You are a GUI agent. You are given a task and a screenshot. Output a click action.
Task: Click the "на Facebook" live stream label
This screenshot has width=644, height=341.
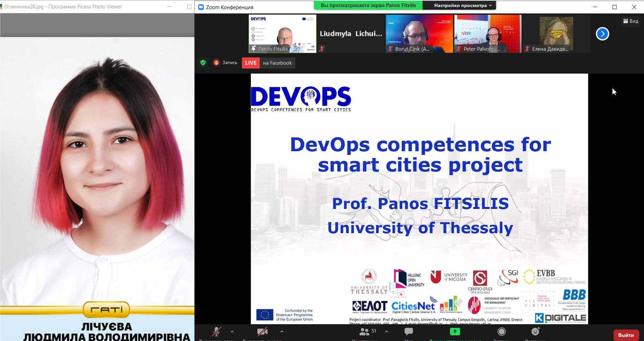pyautogui.click(x=277, y=63)
